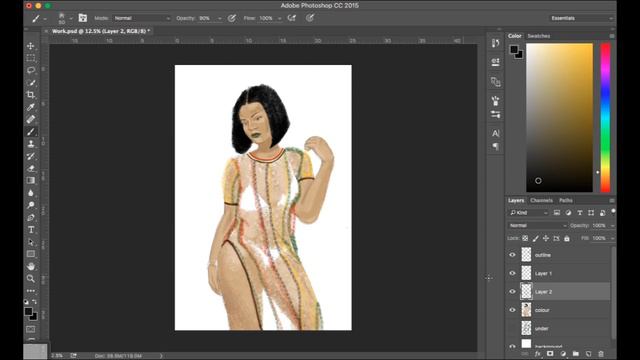
Task: Select the Rectangle shape tool
Action: 31,254
